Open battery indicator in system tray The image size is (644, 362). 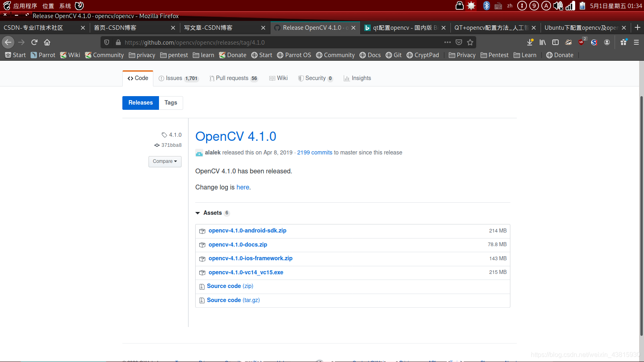[582, 6]
